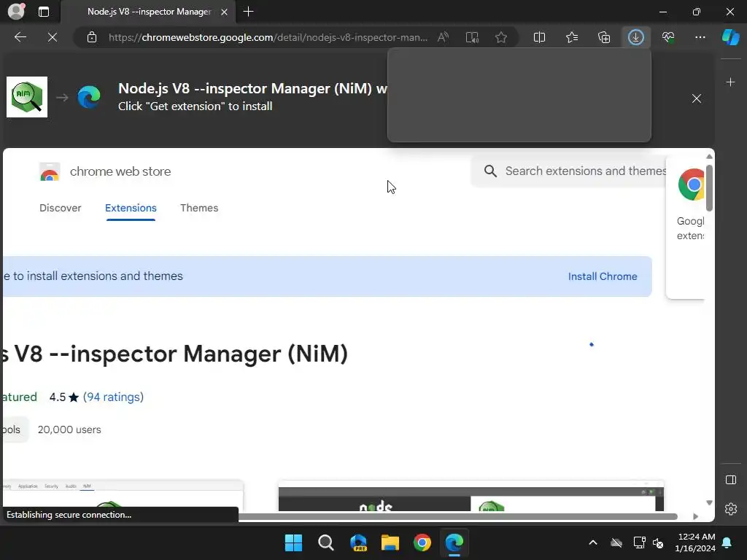This screenshot has height=560, width=747.
Task: Open the Copilot sidebar
Action: pyautogui.click(x=731, y=37)
